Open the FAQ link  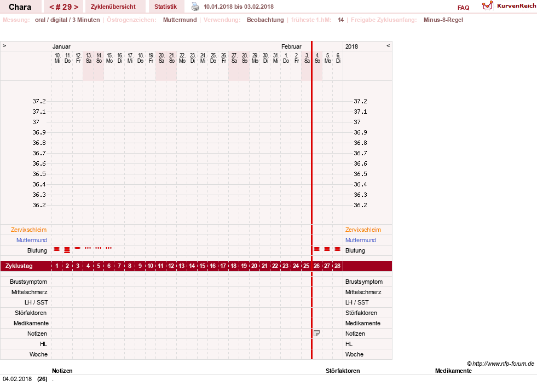click(x=463, y=8)
